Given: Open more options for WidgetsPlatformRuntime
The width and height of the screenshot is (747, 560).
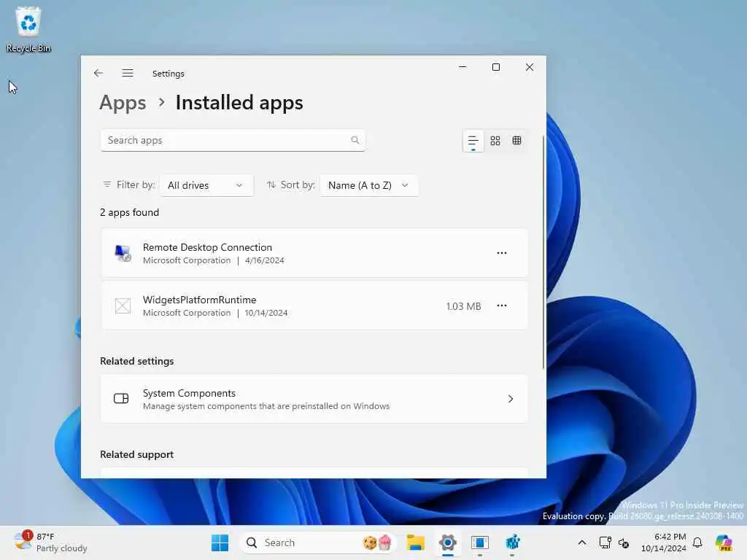Looking at the screenshot, I should tap(502, 306).
